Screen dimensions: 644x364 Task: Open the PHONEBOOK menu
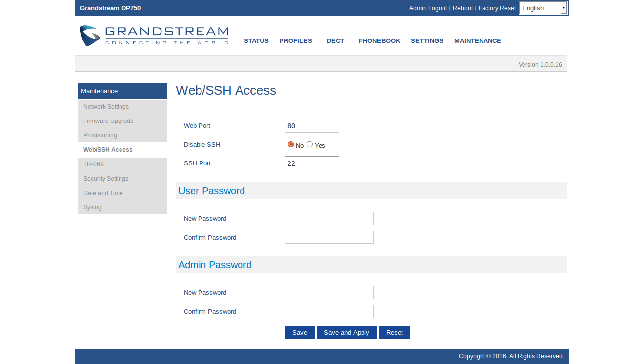click(379, 41)
